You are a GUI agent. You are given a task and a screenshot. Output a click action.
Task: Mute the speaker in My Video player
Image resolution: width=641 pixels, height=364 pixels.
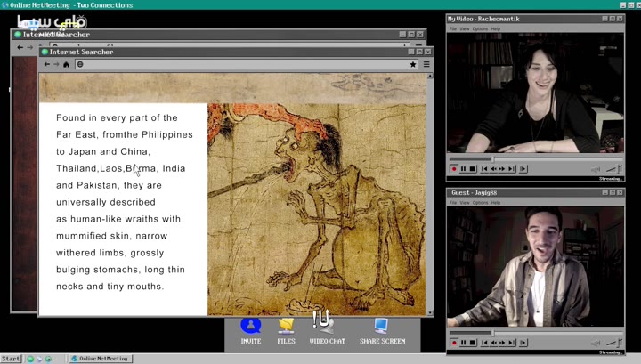(x=596, y=169)
